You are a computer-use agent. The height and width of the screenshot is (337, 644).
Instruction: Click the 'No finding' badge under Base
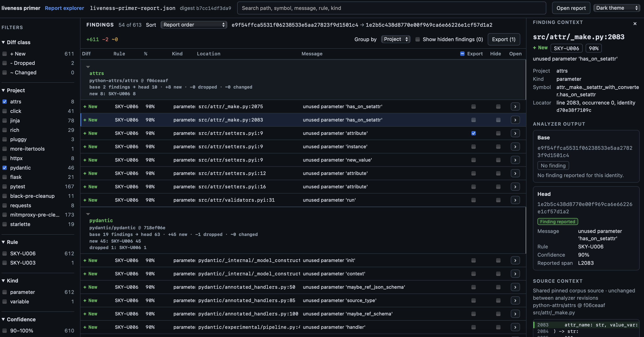tap(553, 165)
